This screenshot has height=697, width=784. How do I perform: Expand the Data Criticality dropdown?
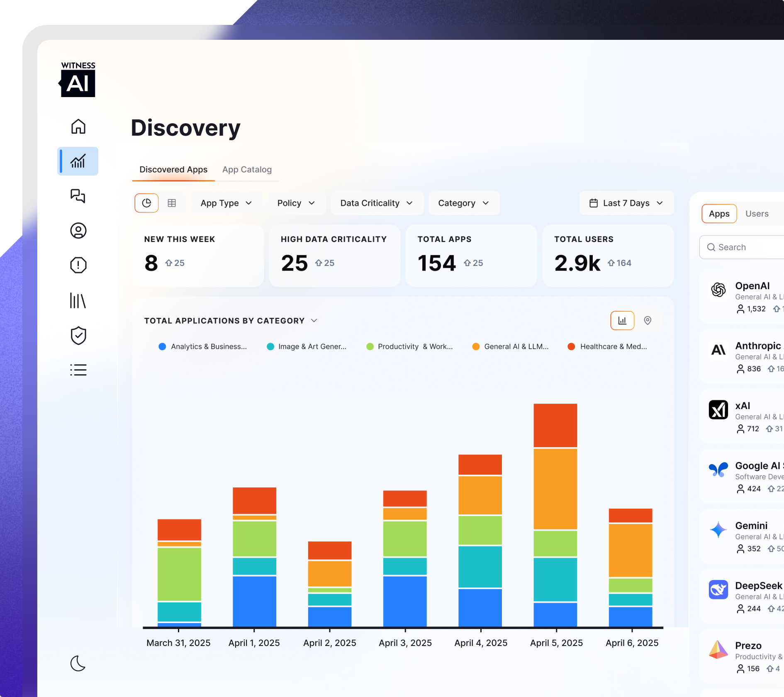click(377, 203)
